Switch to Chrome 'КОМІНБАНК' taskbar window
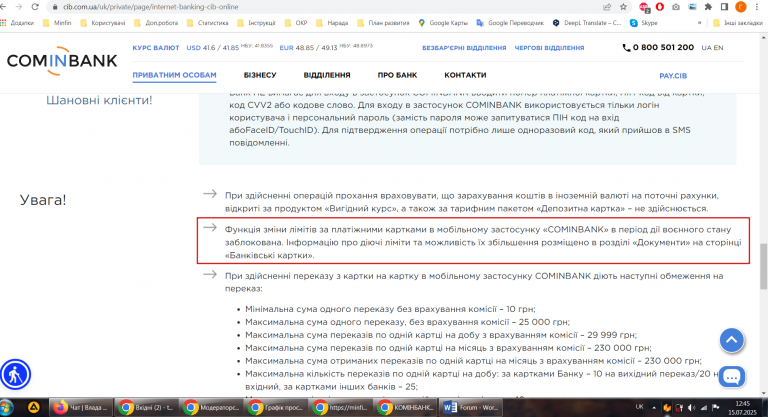The height and width of the screenshot is (417, 768). coord(405,407)
